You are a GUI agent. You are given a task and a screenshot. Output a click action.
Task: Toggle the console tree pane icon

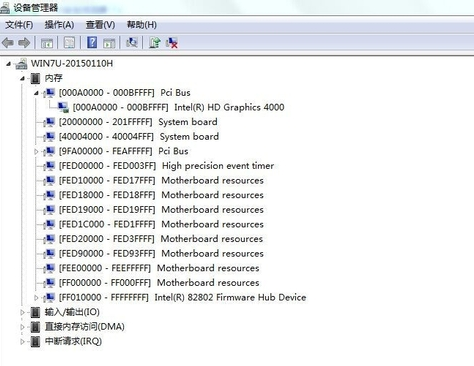coord(47,43)
